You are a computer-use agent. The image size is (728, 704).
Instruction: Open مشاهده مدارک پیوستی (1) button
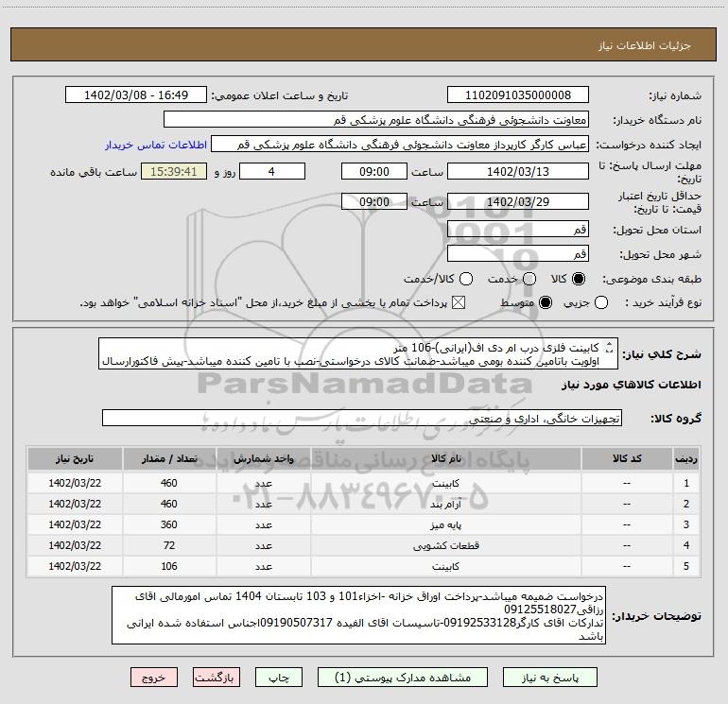click(x=403, y=678)
